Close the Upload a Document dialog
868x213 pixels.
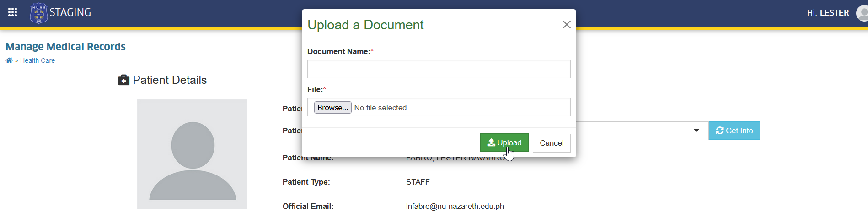coord(567,25)
